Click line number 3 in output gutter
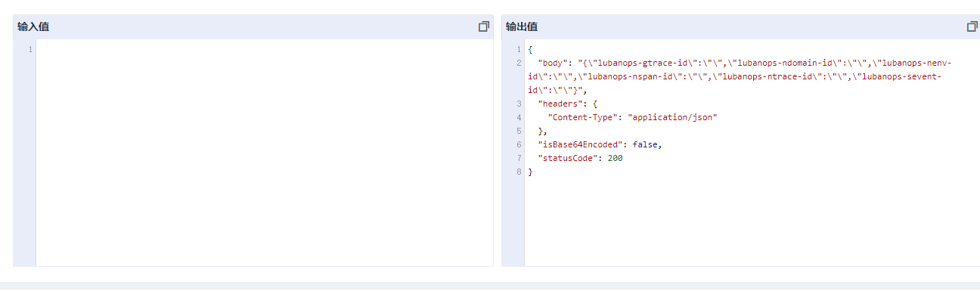980x291 pixels. click(519, 104)
